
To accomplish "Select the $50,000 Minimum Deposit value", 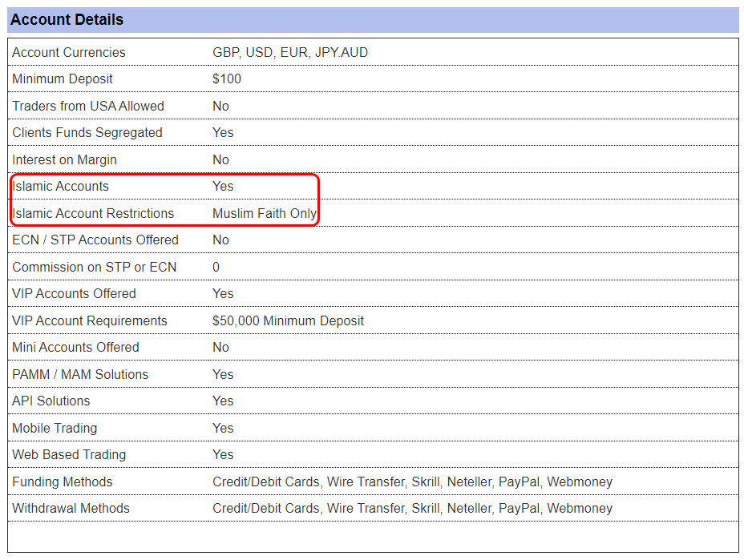I will tap(288, 320).
